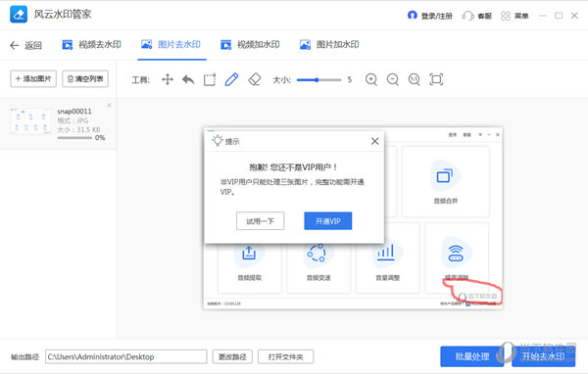Screen dimensions: 588x374
Task: Close the 提示 dialog
Action: 374,141
